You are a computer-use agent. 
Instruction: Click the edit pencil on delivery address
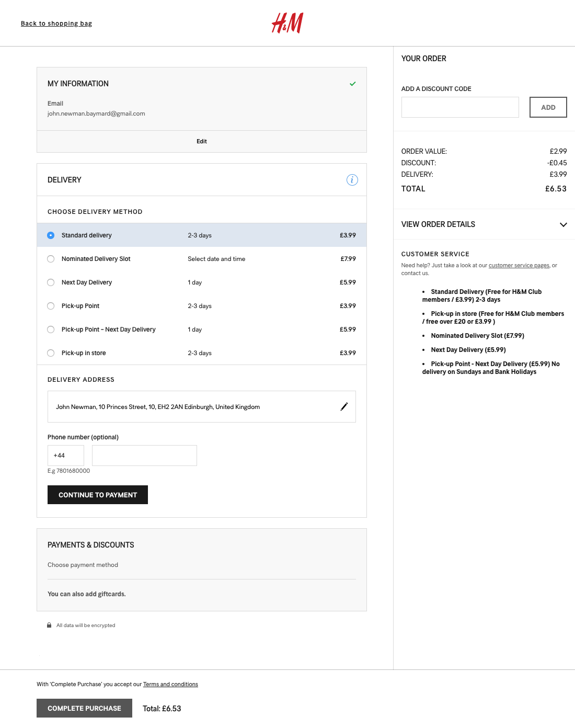click(344, 406)
